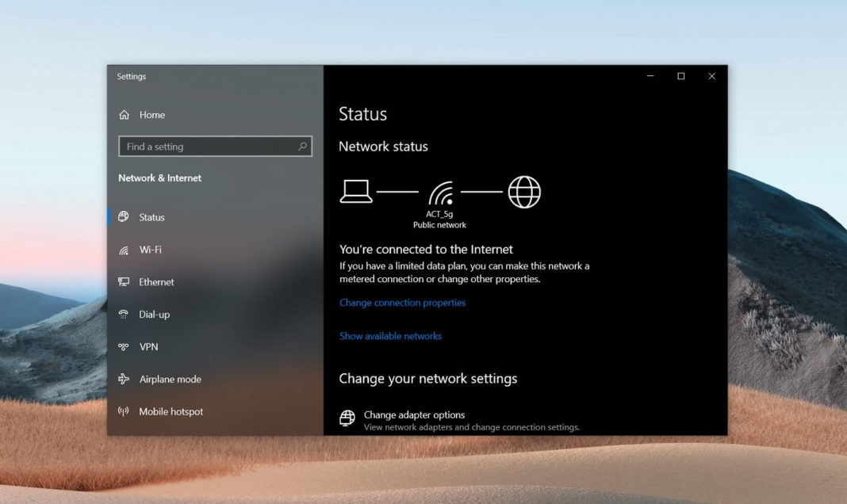Click the Wi-Fi signal icon in the sidebar
Image resolution: width=847 pixels, height=504 pixels.
[125, 249]
